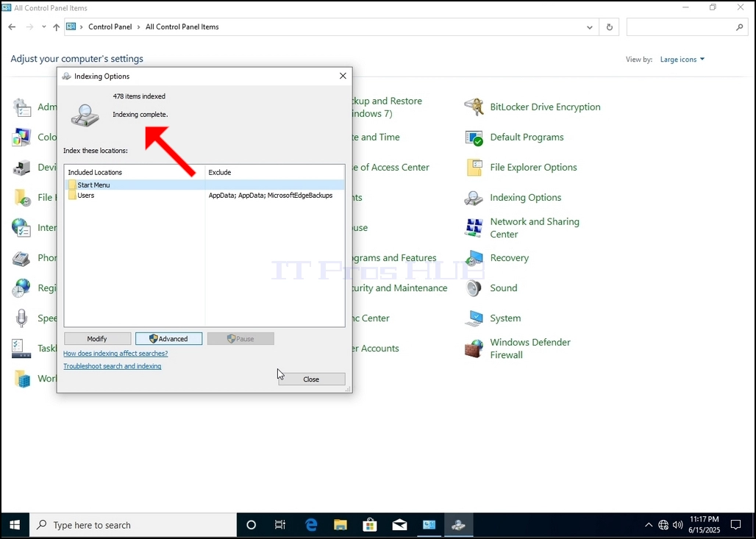Viewport: 756px width, 539px height.
Task: Open File Explorer from taskbar
Action: [x=340, y=525]
